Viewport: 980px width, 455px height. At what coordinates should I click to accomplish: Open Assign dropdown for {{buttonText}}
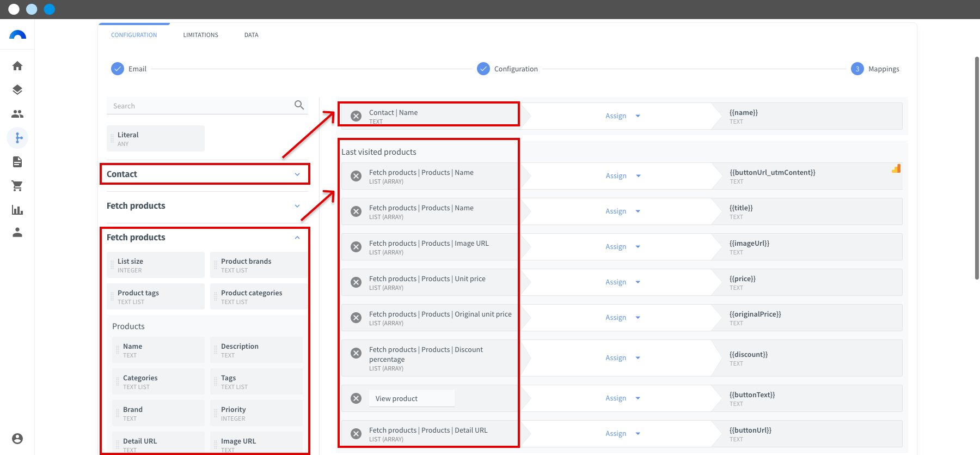(x=623, y=398)
